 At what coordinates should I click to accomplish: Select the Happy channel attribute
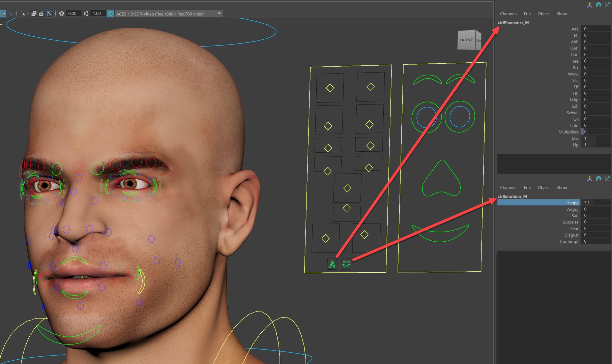538,203
